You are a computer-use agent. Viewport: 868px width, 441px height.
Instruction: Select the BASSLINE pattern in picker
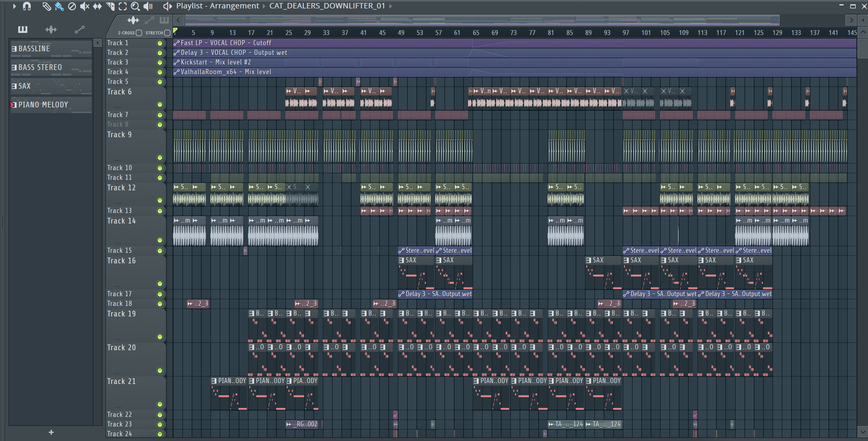pyautogui.click(x=51, y=49)
